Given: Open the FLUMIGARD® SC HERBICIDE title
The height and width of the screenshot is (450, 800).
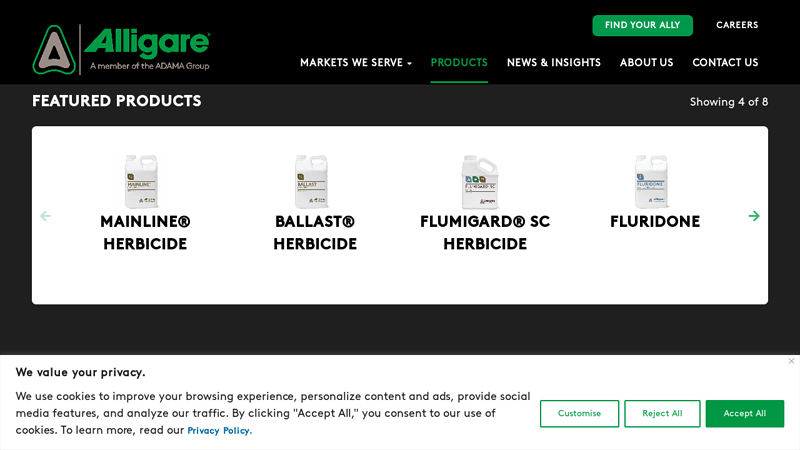Looking at the screenshot, I should [485, 233].
